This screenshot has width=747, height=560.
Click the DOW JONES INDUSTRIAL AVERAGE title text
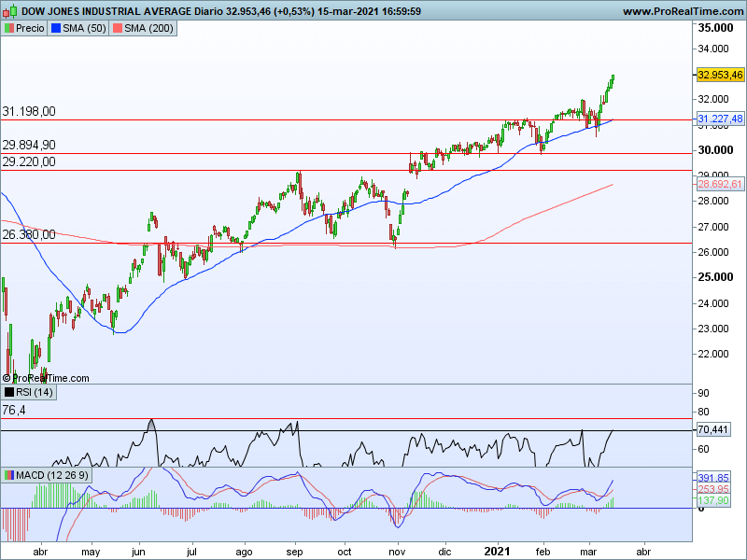pyautogui.click(x=106, y=11)
